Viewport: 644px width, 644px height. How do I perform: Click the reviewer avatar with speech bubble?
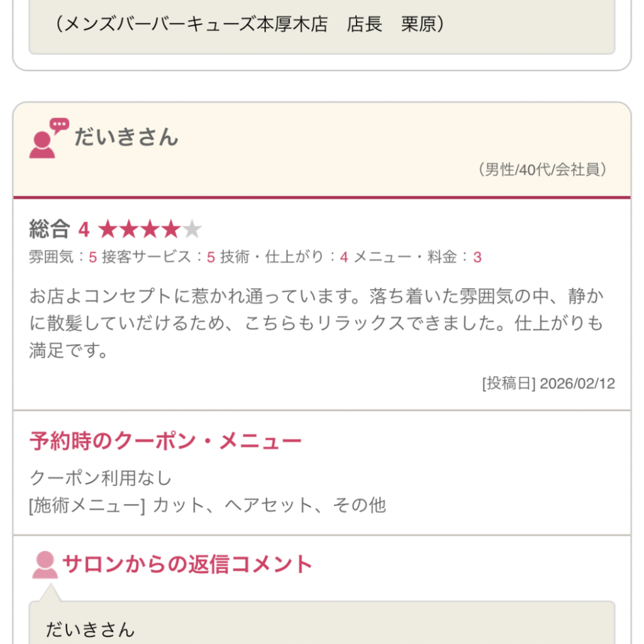coord(48,139)
